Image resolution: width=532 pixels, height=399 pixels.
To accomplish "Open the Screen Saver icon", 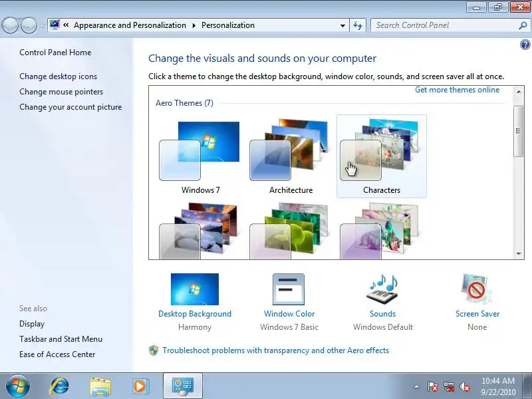I will click(x=477, y=289).
